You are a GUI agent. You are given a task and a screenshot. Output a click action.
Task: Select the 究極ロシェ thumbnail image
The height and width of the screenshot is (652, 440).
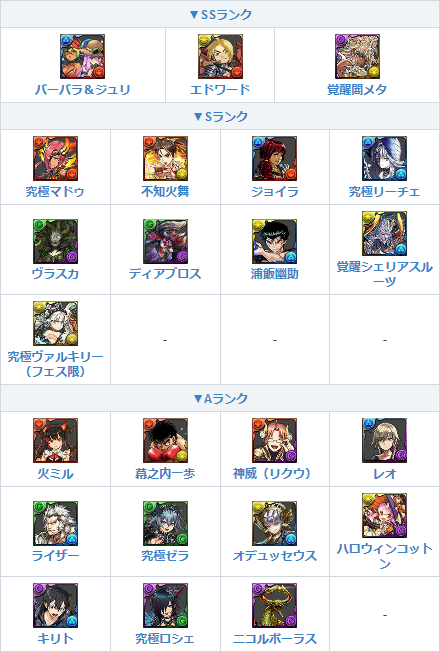coord(165,605)
